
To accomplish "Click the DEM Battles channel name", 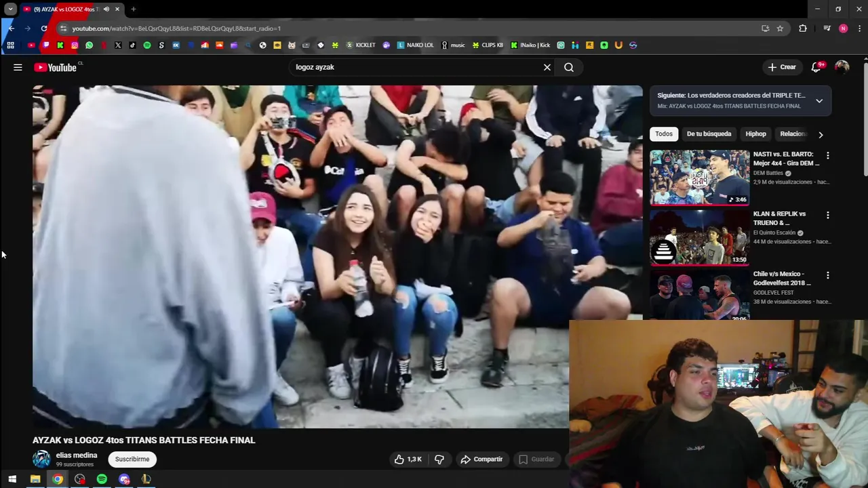I will click(x=768, y=173).
